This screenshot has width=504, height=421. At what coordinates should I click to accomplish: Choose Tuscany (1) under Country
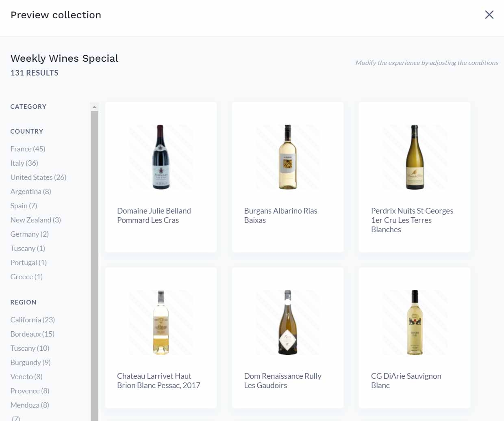coord(28,248)
